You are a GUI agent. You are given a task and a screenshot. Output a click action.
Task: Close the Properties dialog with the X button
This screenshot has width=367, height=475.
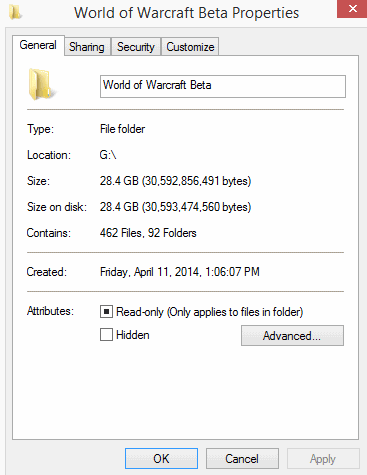point(352,9)
